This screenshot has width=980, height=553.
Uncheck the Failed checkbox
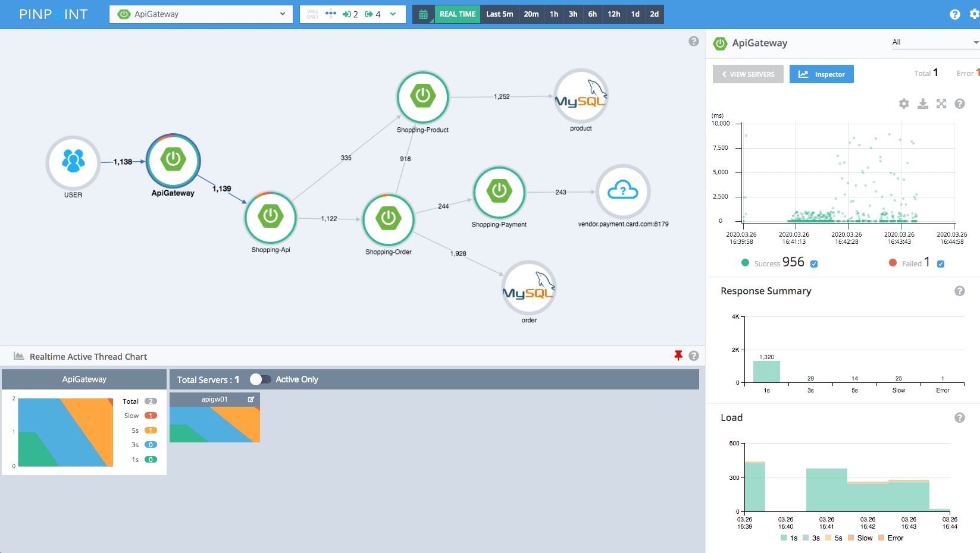[x=941, y=263]
